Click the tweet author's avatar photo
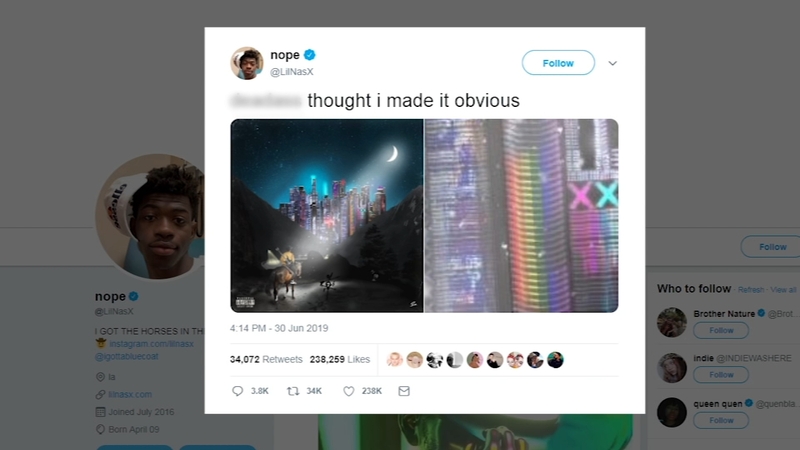Image resolution: width=800 pixels, height=450 pixels. tap(247, 63)
